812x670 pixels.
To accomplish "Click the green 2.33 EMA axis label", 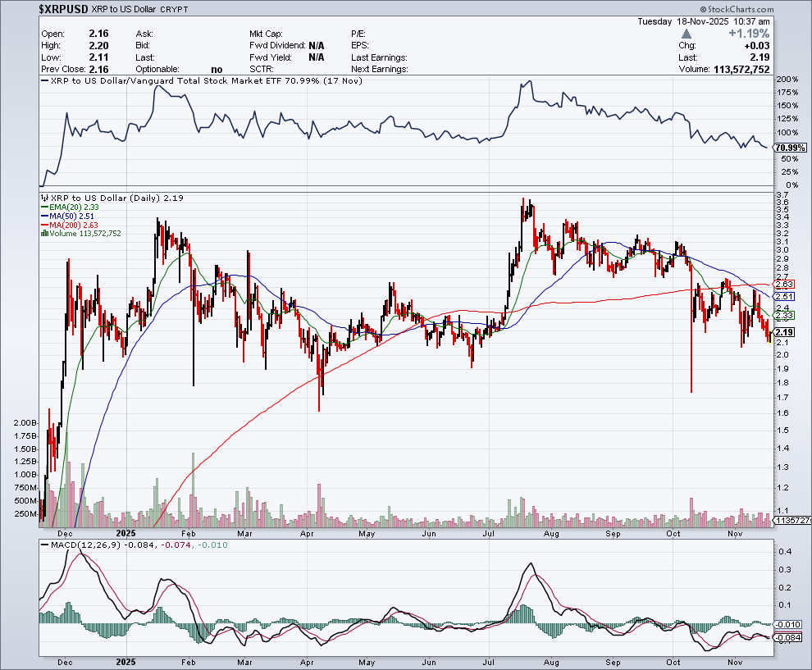I will (x=785, y=316).
